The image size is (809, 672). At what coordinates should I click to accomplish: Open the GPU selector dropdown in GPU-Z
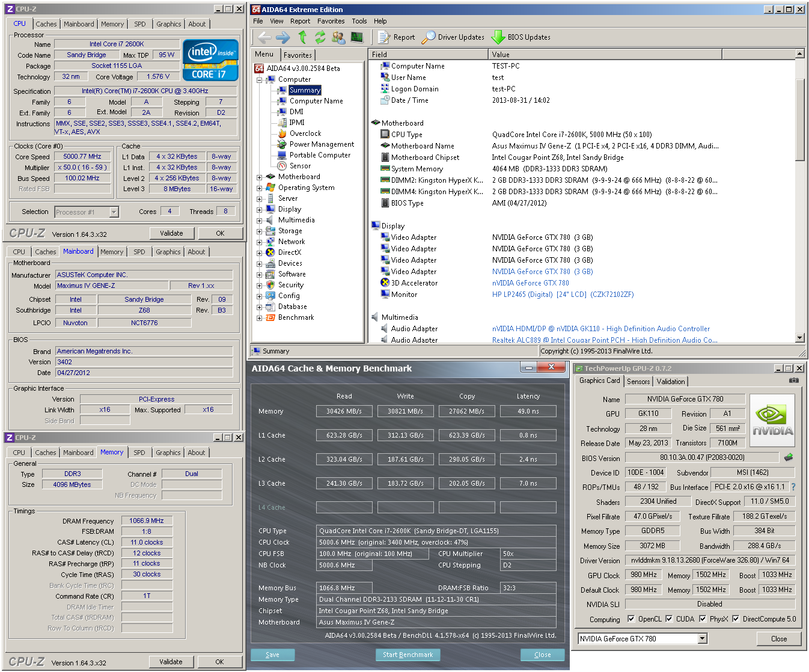pos(703,638)
